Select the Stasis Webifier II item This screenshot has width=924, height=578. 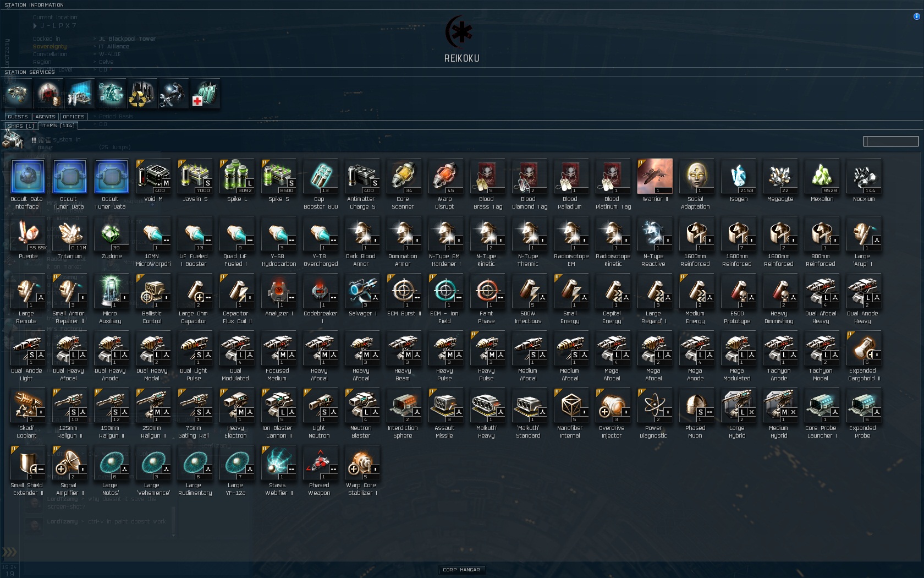point(277,471)
